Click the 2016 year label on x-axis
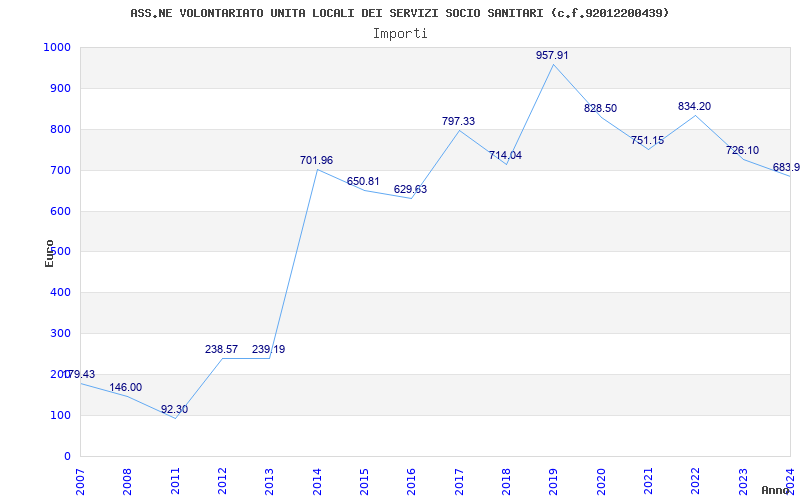800x500 pixels. pyautogui.click(x=412, y=482)
